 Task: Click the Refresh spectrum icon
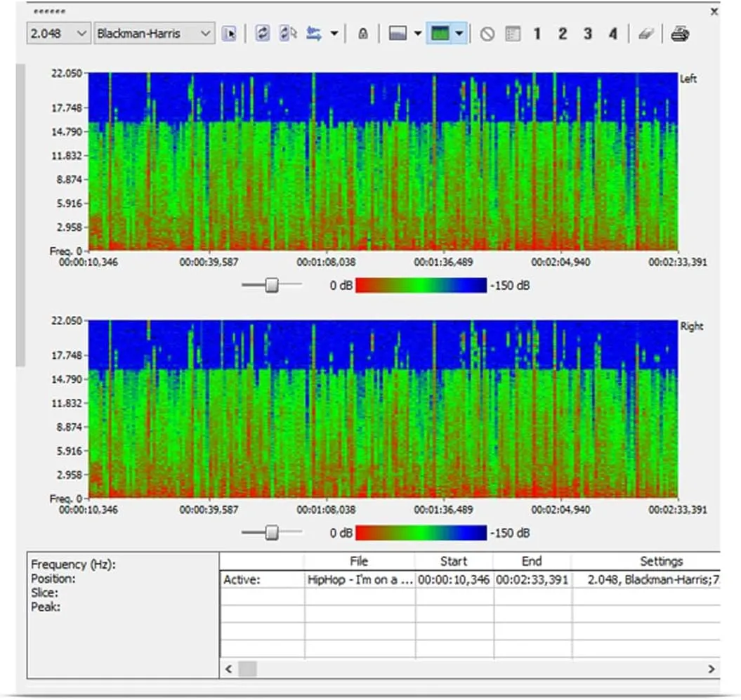pyautogui.click(x=262, y=33)
